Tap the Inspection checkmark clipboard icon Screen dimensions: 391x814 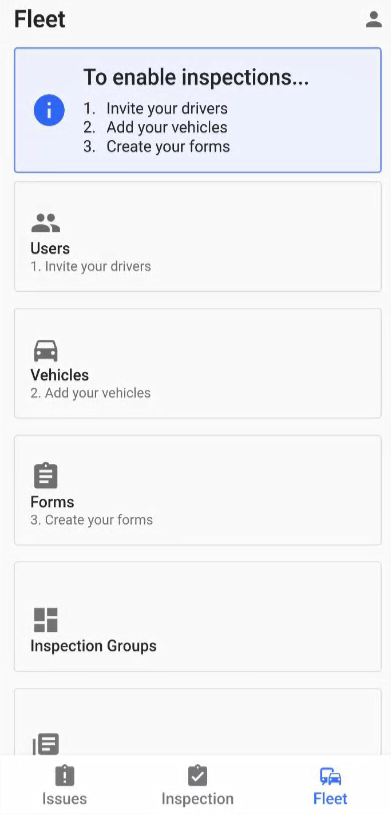(x=197, y=777)
